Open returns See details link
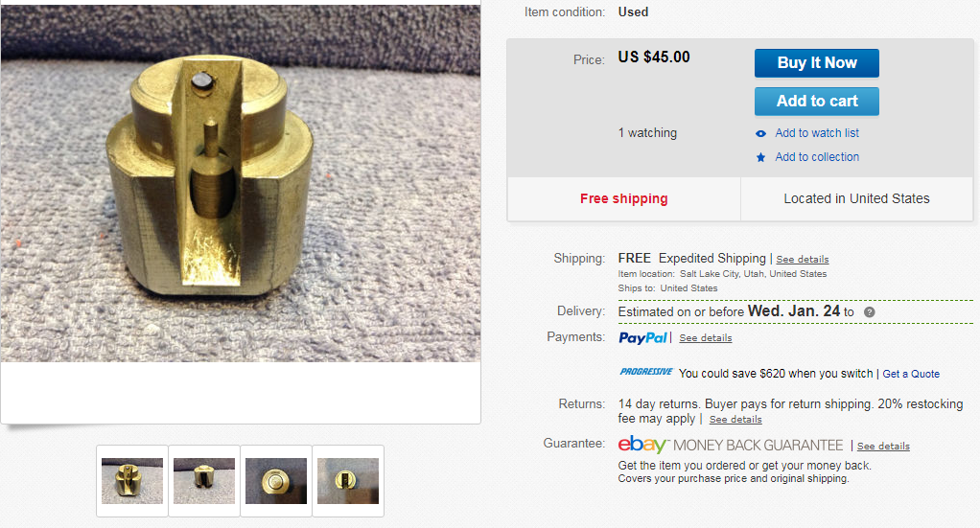 click(x=735, y=420)
